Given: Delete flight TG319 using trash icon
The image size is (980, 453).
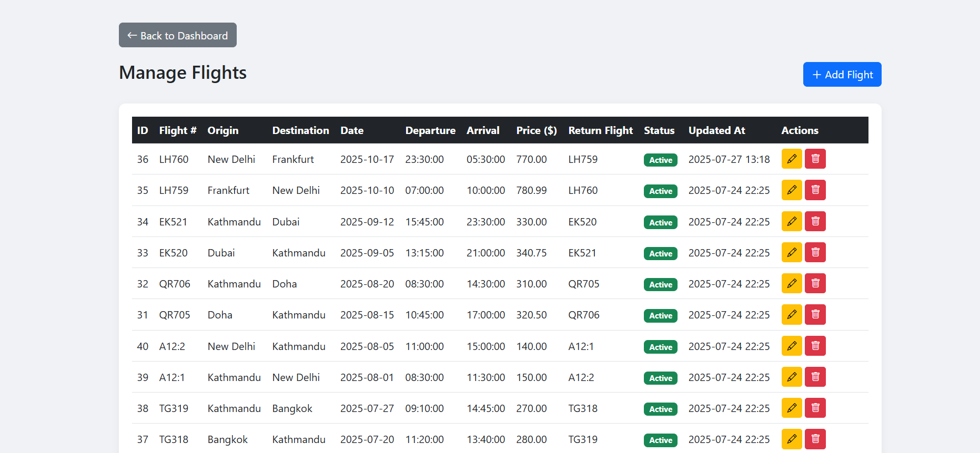Looking at the screenshot, I should [815, 408].
